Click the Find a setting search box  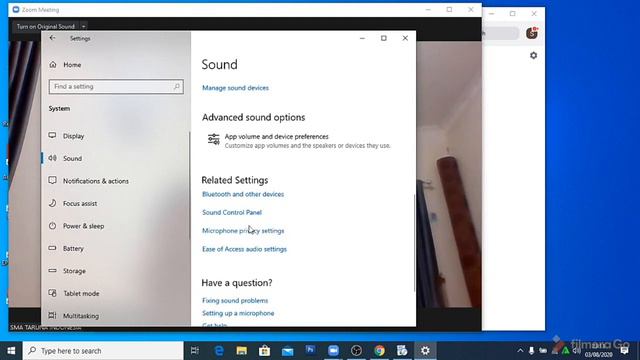coord(116,87)
